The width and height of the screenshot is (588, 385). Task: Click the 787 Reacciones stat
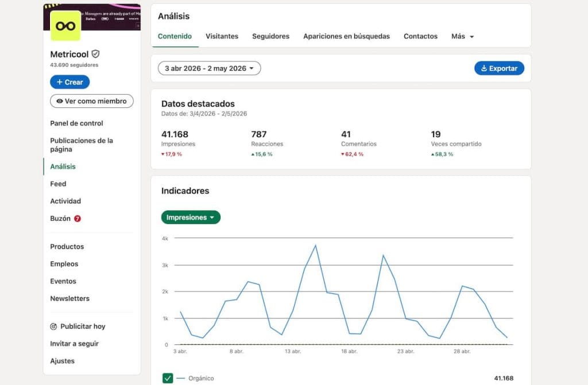tap(267, 138)
